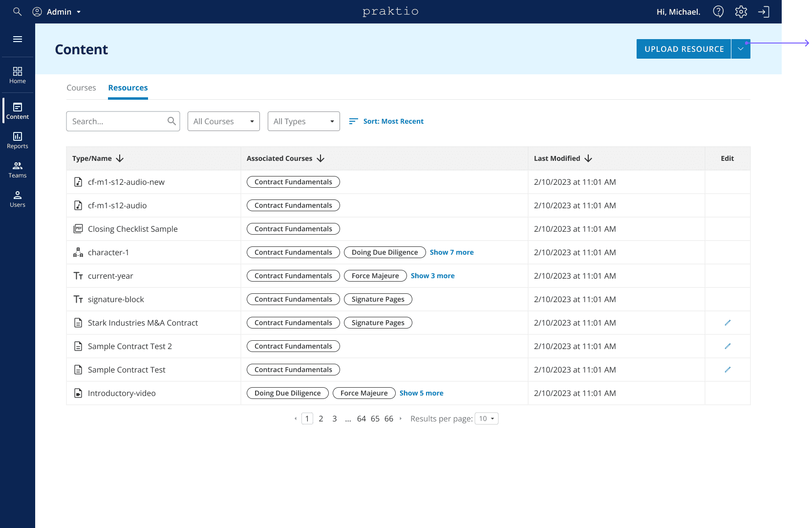Click audio file icon for cf-m1-s12-audio
The width and height of the screenshot is (812, 528).
pos(78,205)
